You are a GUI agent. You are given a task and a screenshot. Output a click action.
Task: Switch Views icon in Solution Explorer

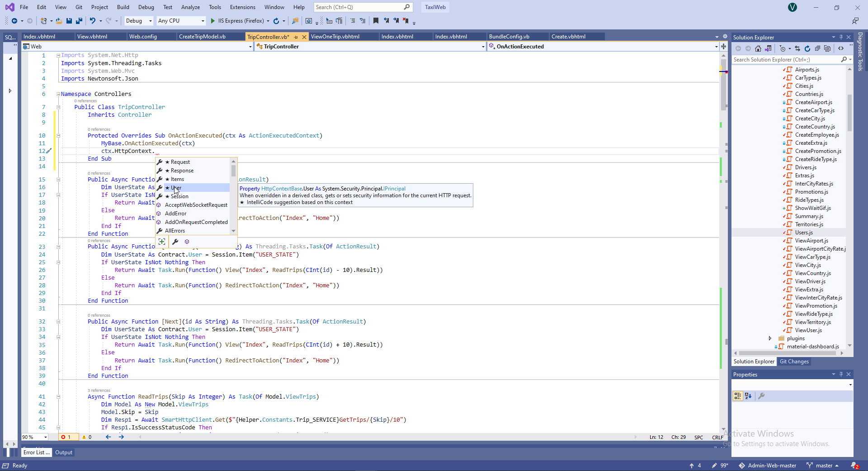pyautogui.click(x=768, y=48)
